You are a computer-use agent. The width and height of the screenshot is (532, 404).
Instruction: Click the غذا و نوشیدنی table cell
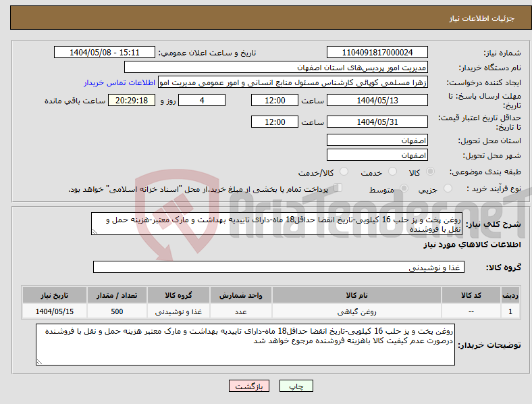pyautogui.click(x=178, y=311)
